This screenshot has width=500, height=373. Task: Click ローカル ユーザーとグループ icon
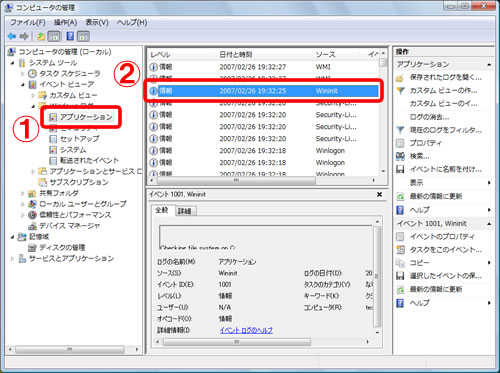click(x=32, y=204)
